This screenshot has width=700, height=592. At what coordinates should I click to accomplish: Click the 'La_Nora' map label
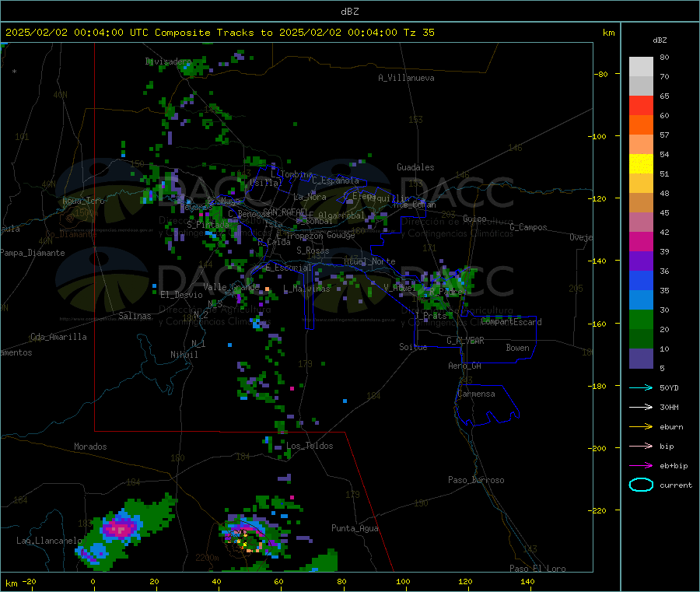click(x=310, y=197)
